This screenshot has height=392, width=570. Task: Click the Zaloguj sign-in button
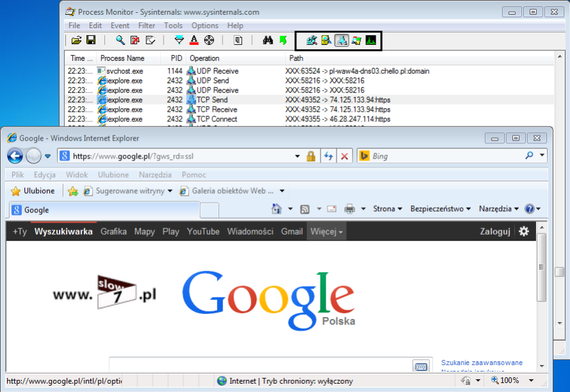[x=495, y=231]
